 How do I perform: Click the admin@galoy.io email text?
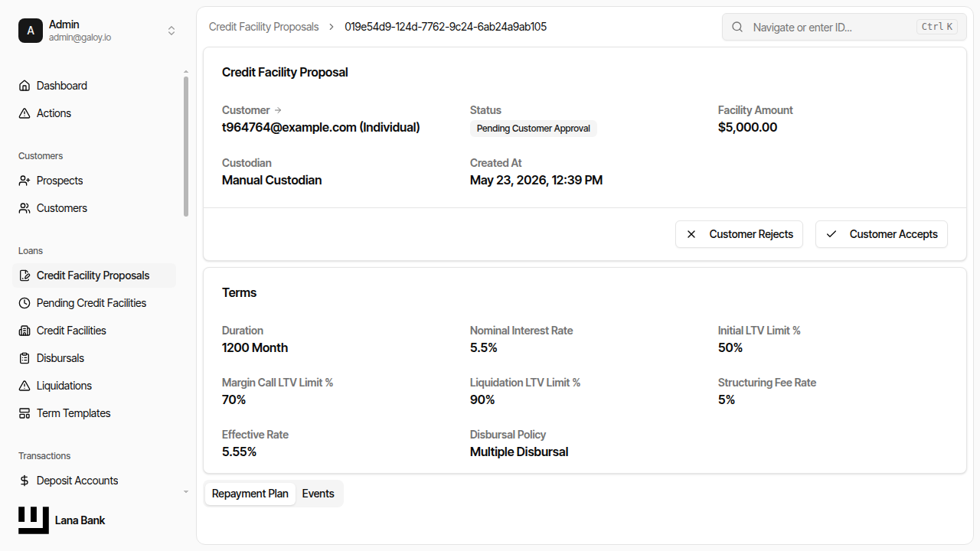tap(80, 37)
